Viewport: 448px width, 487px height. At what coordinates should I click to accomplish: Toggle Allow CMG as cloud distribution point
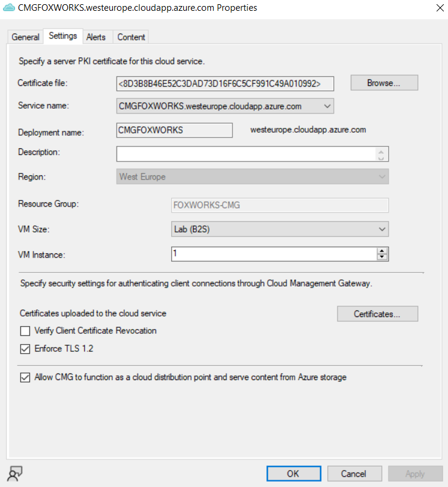(x=25, y=377)
